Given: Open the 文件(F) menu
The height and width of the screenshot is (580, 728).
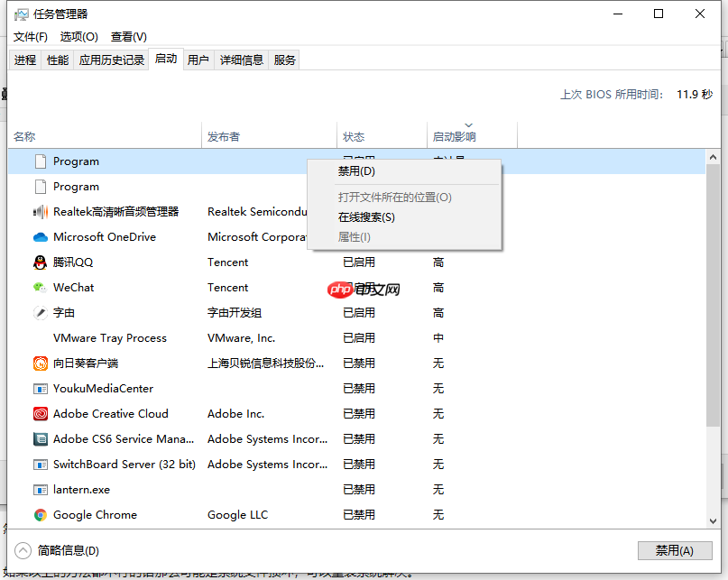Looking at the screenshot, I should [30, 37].
